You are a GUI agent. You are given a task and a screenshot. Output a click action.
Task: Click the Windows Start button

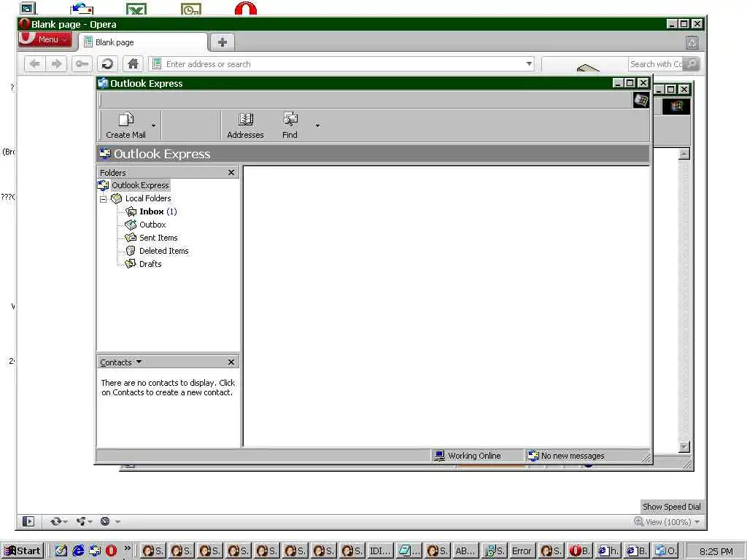[x=23, y=551]
